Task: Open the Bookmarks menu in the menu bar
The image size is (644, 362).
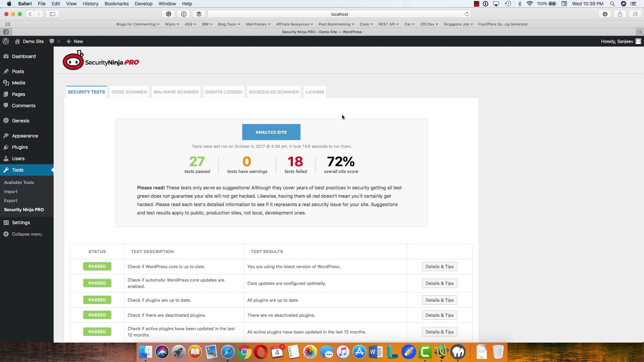Action: 116,4
